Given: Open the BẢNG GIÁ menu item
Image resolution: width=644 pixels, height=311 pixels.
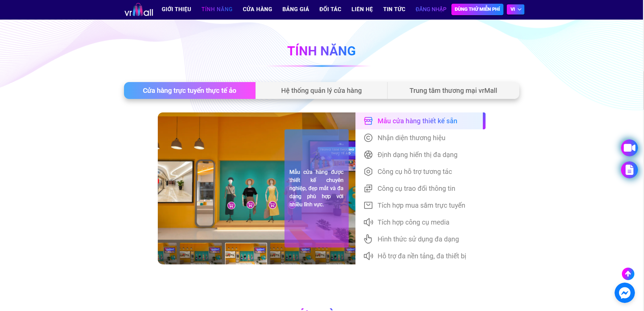Looking at the screenshot, I should click(296, 9).
